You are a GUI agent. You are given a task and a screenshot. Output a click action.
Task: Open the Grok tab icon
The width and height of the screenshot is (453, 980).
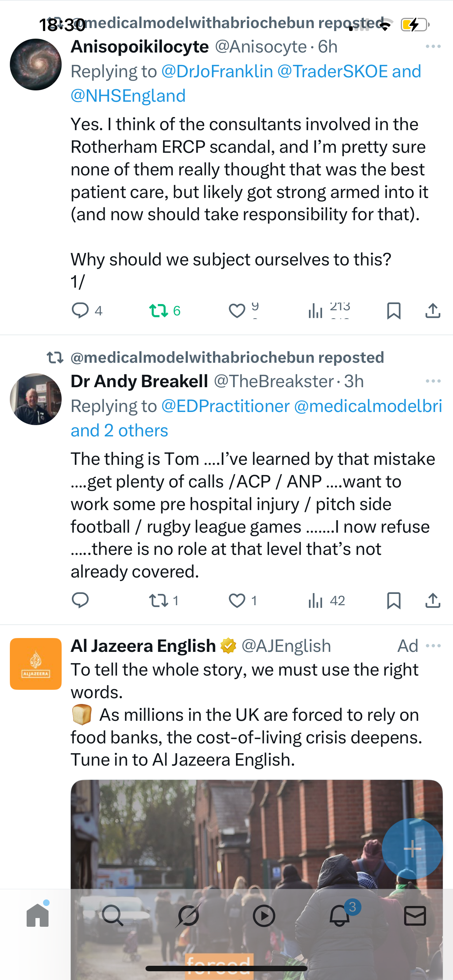coord(188,915)
